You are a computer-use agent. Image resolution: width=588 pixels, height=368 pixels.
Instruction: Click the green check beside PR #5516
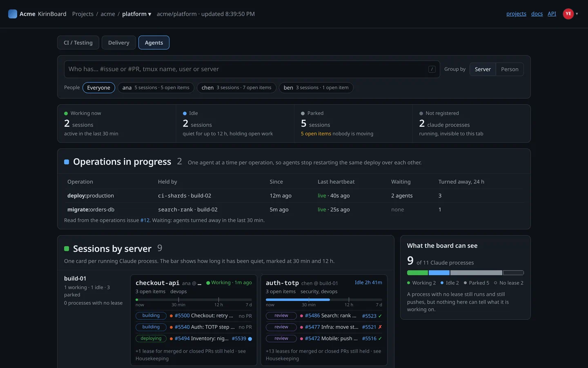[380, 339]
